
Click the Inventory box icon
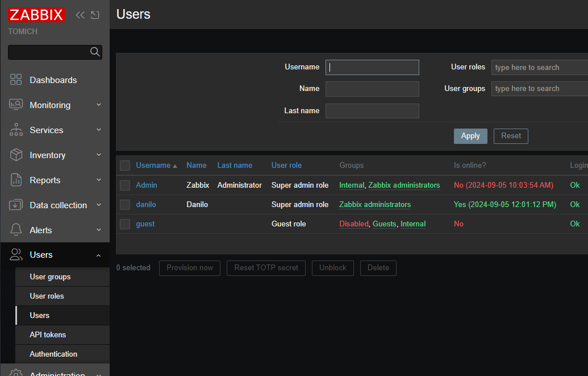pyautogui.click(x=16, y=155)
